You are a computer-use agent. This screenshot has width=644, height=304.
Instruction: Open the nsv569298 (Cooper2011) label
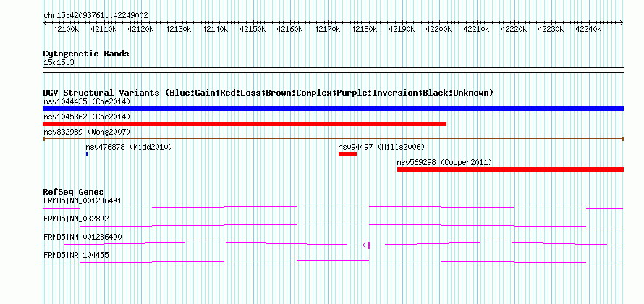click(444, 162)
